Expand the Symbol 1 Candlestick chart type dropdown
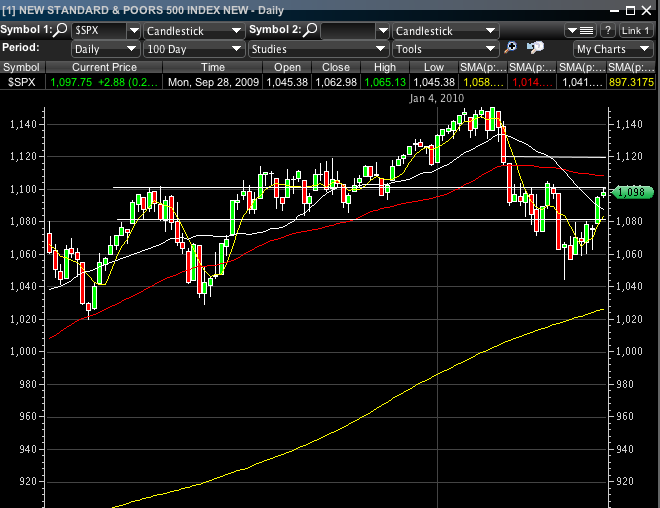Viewport: 660px width, 508px height. [194, 31]
